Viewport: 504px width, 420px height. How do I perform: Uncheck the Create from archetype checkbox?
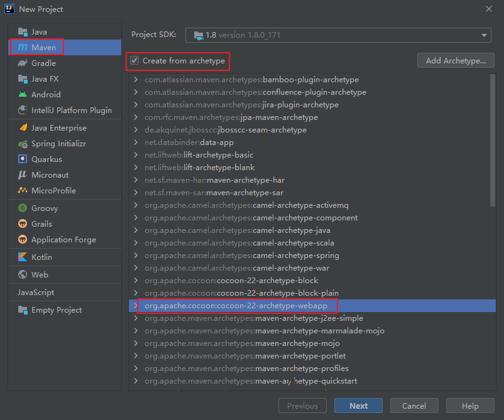(x=134, y=61)
